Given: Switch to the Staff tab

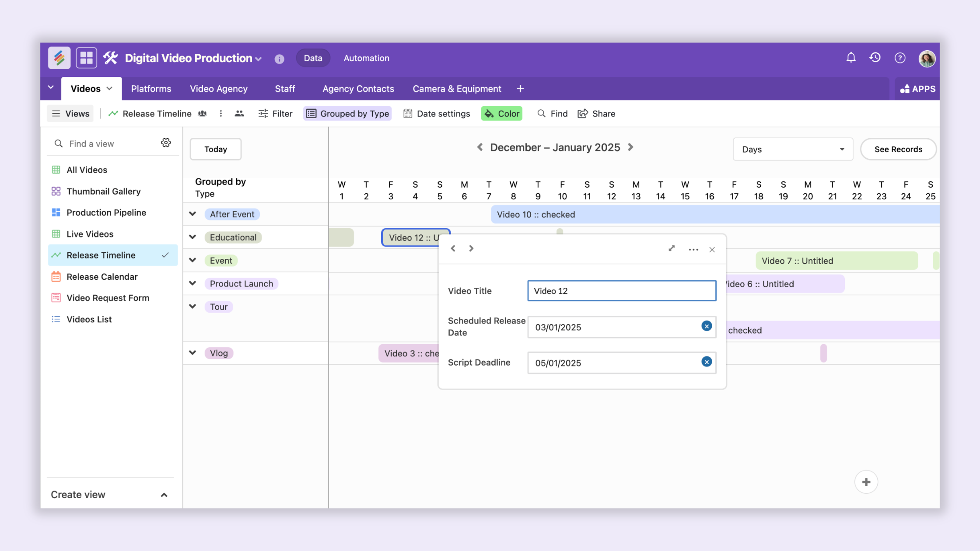Looking at the screenshot, I should point(285,89).
